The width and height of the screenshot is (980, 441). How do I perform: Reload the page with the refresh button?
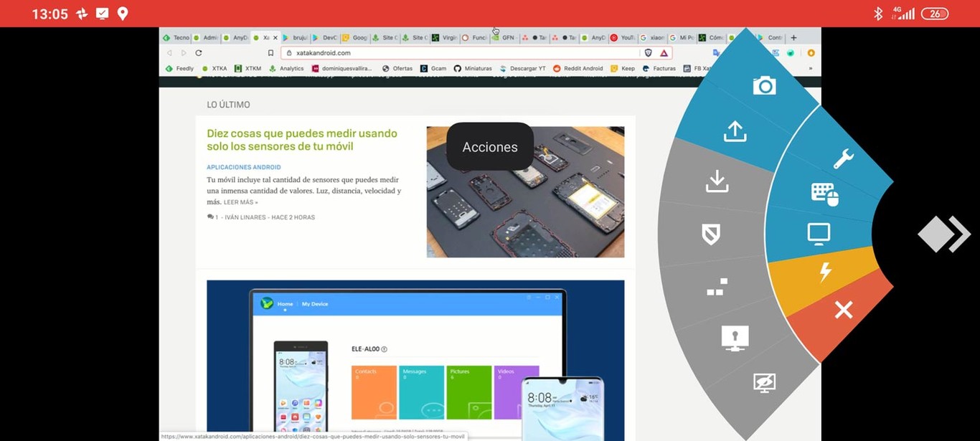[x=199, y=53]
